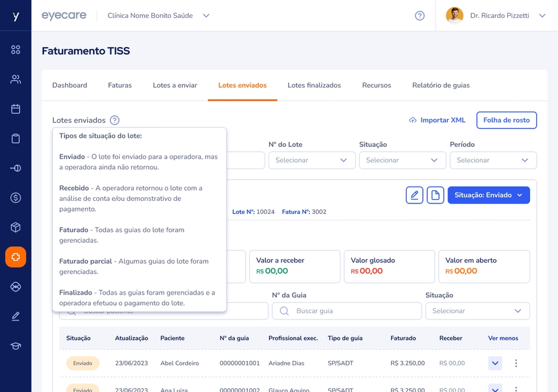Click the help icon in top header
The image size is (558, 392).
(x=420, y=16)
